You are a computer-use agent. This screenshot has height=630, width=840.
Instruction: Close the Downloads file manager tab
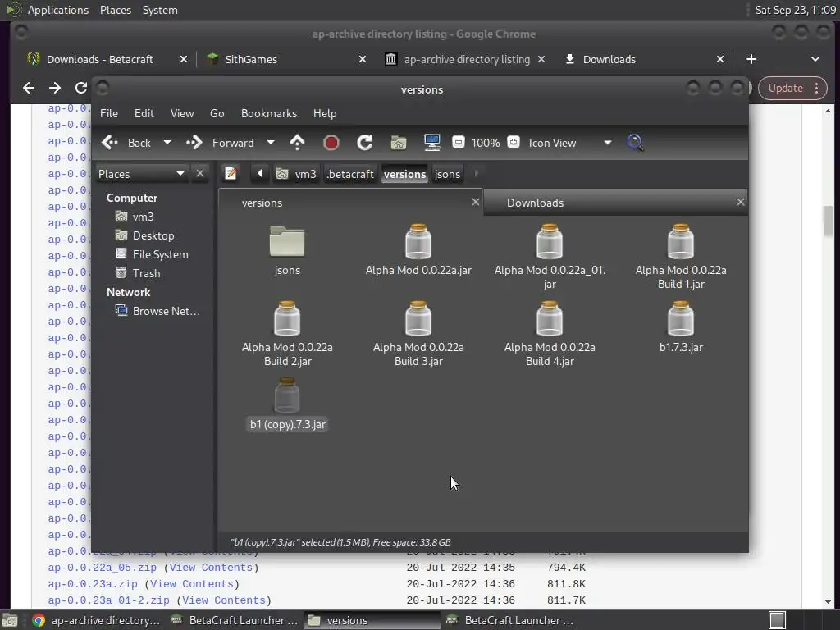click(x=741, y=202)
